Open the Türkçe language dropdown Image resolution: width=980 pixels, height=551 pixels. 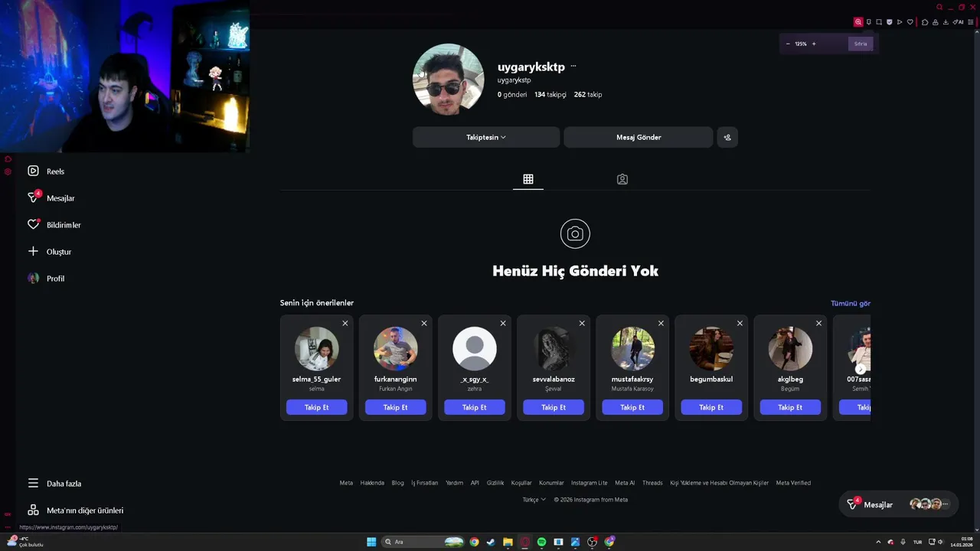pos(534,500)
